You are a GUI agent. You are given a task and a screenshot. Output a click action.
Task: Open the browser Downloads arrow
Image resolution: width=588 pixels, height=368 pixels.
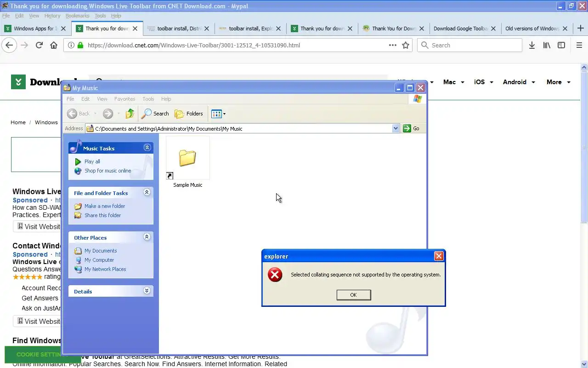point(532,45)
